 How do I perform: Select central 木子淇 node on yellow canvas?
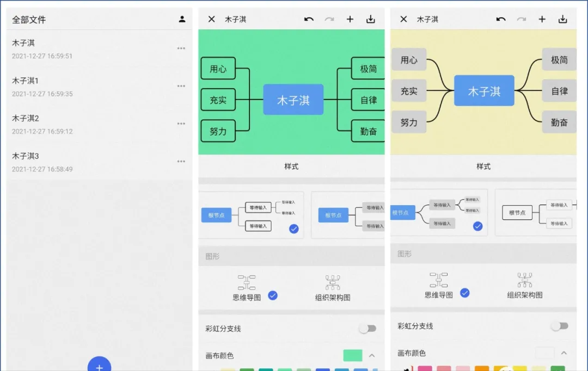coord(484,91)
